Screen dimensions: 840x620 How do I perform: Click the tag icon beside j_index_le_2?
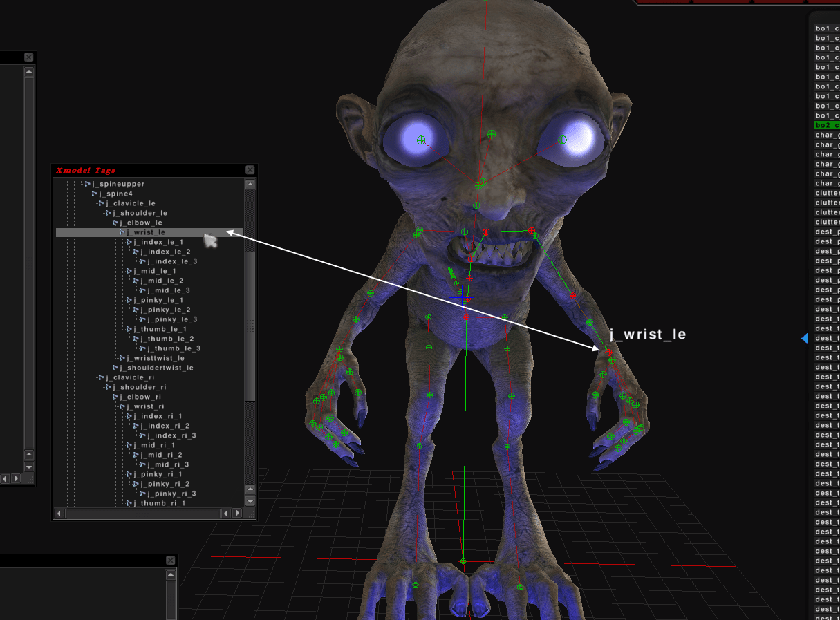click(136, 252)
